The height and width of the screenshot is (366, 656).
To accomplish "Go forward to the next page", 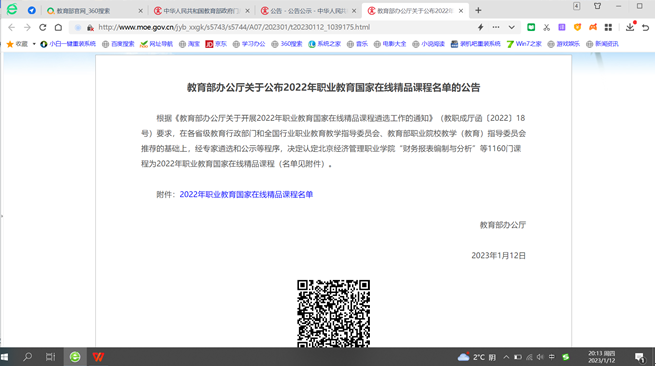I will pos(27,27).
